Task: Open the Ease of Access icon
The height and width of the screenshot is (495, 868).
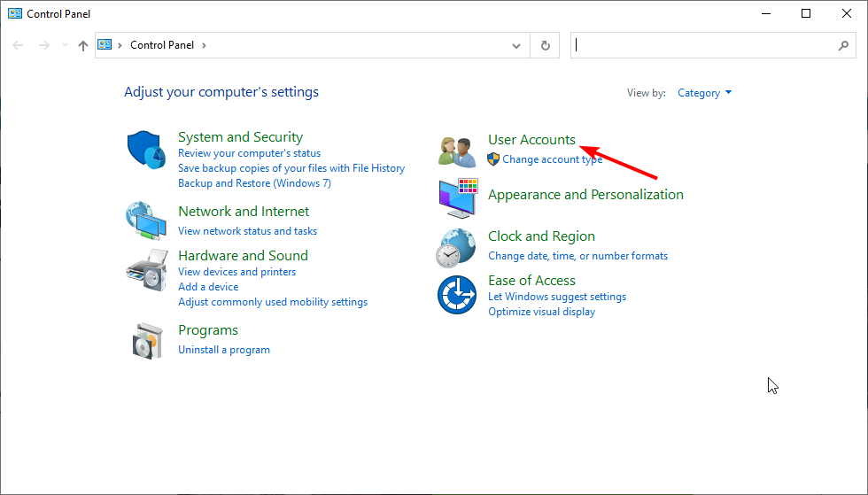Action: (458, 294)
